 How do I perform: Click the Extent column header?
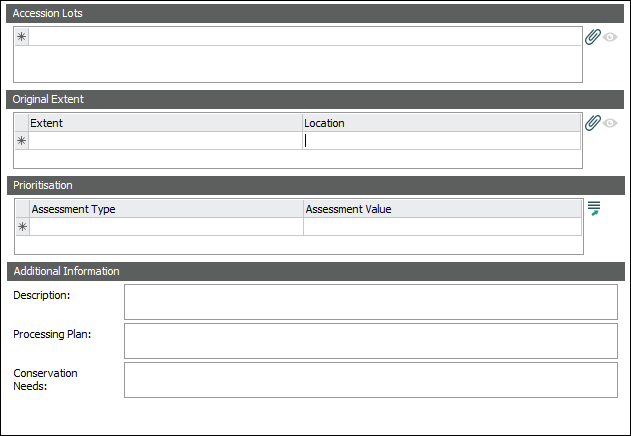[x=166, y=123]
